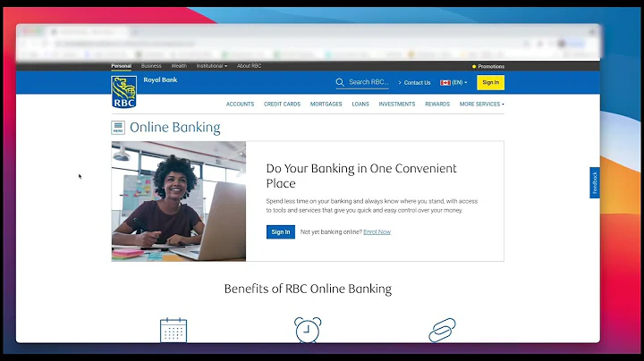Click the Canadian flag icon
This screenshot has width=644, height=361.
(445, 82)
